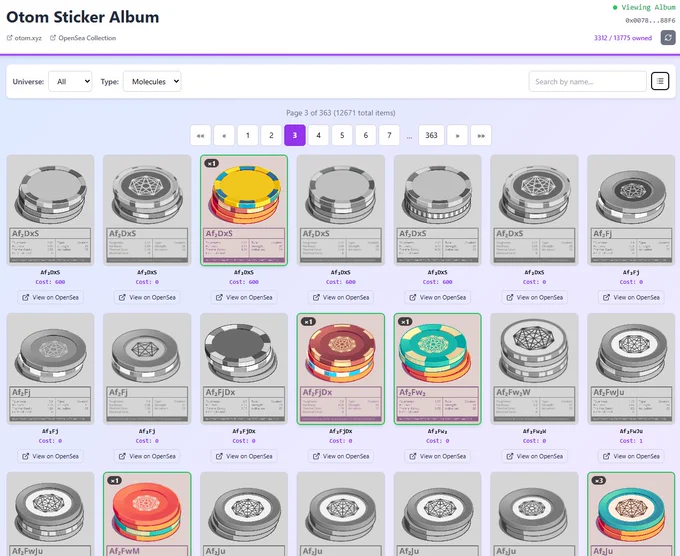Click the OpenSea Collection external link icon
This screenshot has height=556, width=680.
pos(53,38)
